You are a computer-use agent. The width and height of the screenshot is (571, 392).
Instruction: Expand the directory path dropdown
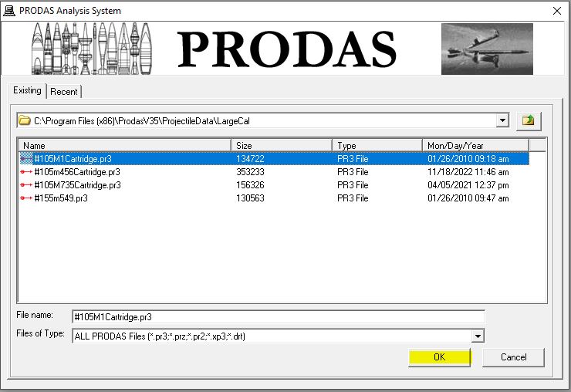(502, 120)
